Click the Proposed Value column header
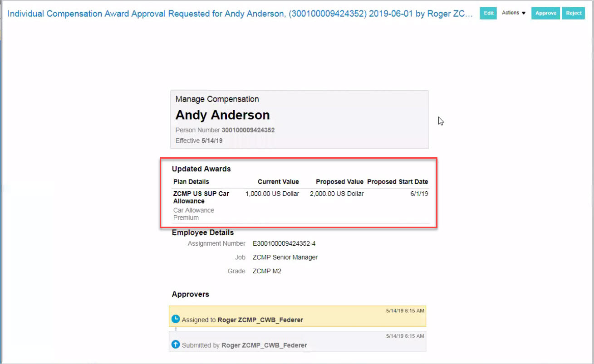Image resolution: width=594 pixels, height=364 pixels. point(339,182)
